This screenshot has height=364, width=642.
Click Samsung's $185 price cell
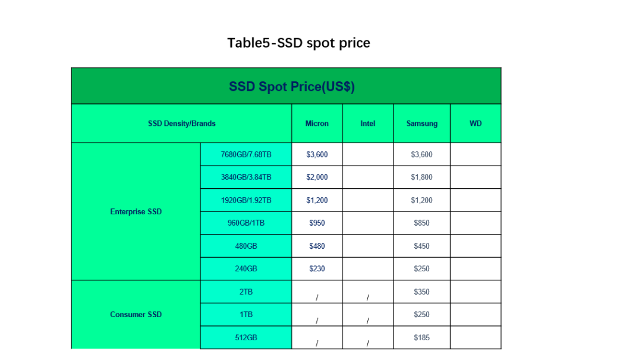[421, 337]
